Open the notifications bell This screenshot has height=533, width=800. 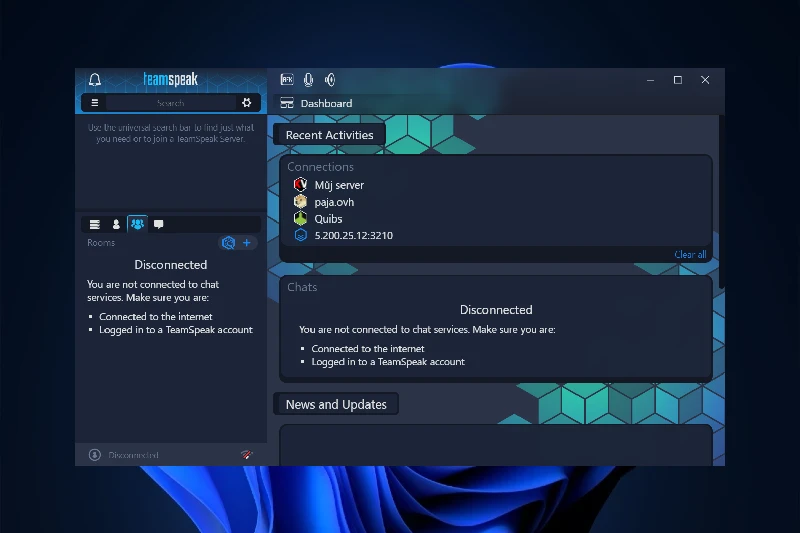(x=95, y=80)
